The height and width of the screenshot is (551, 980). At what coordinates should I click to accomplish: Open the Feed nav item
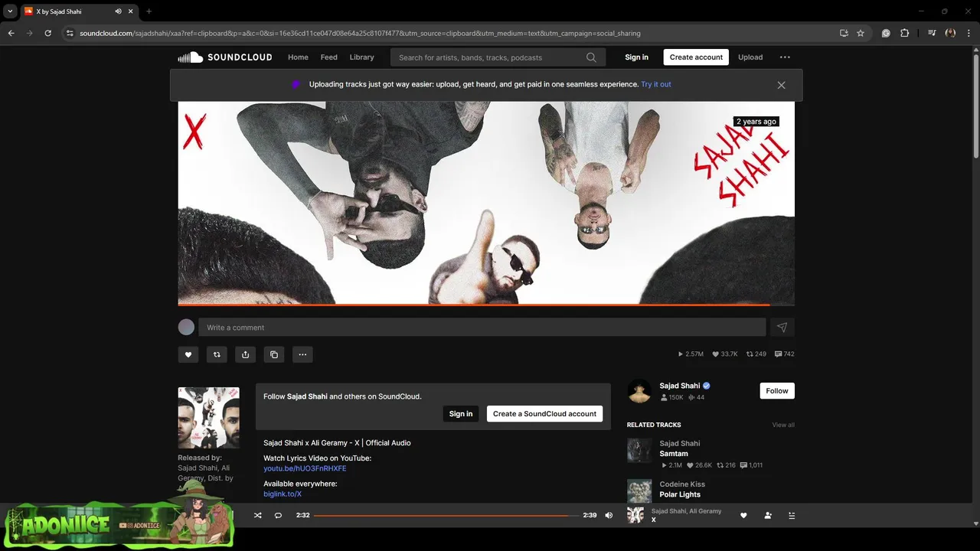(x=329, y=57)
